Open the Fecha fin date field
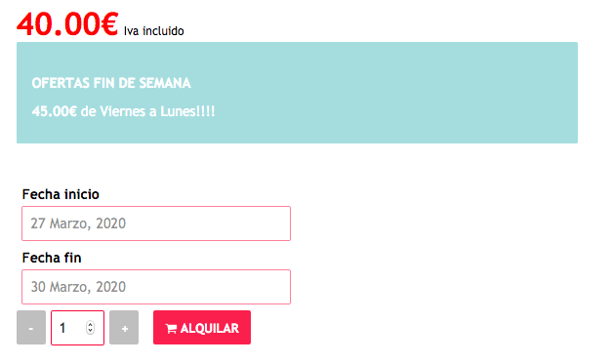 (156, 287)
